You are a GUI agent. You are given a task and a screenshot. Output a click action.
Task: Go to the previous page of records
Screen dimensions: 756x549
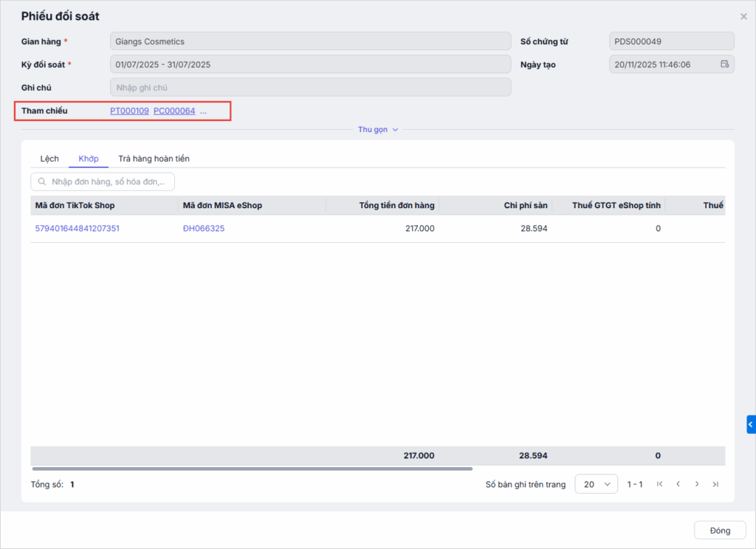(678, 484)
